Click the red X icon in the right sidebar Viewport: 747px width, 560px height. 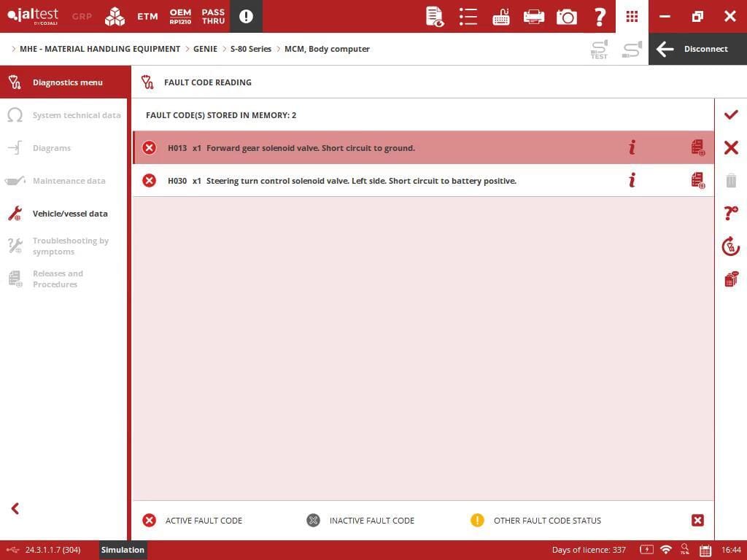point(730,147)
